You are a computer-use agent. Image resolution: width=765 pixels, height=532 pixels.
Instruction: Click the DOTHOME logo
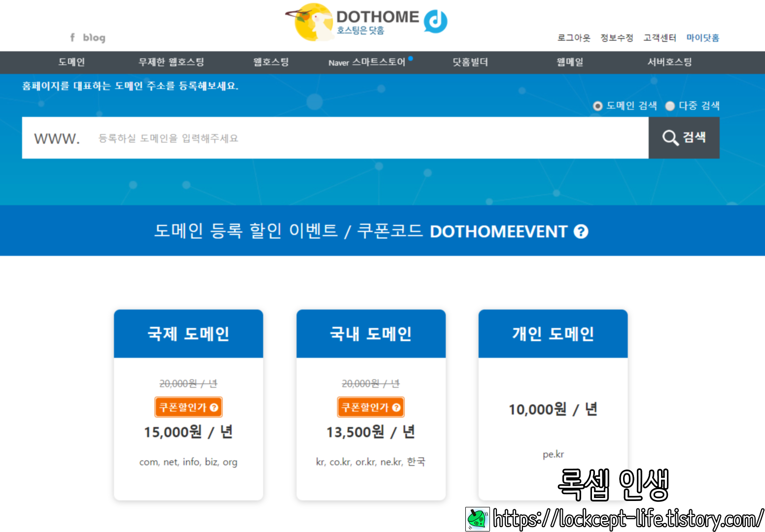[x=367, y=22]
